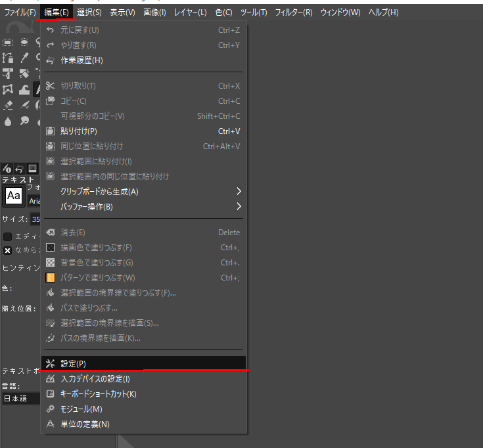Choose 貼り付け(P) paste entry
This screenshot has width=483, height=448.
(143, 131)
